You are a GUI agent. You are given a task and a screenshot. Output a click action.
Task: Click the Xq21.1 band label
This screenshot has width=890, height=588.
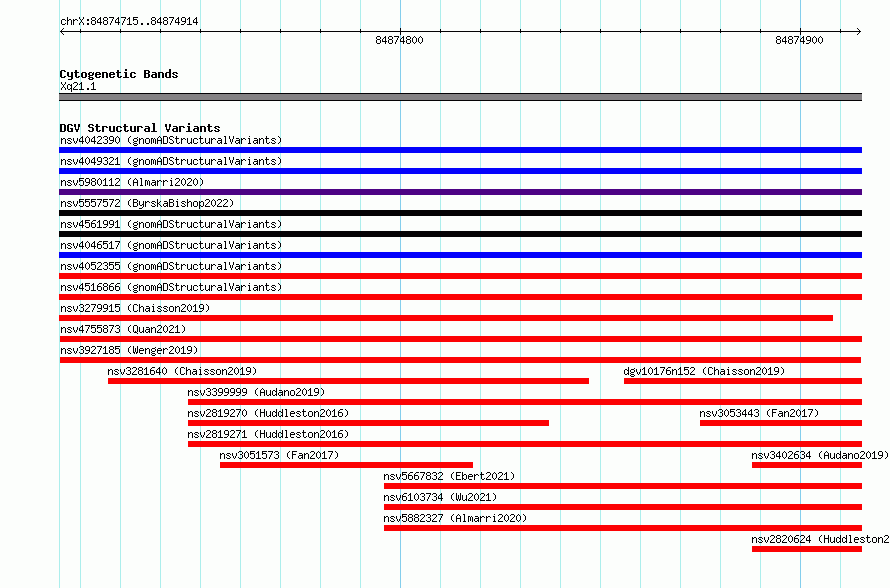[78, 86]
